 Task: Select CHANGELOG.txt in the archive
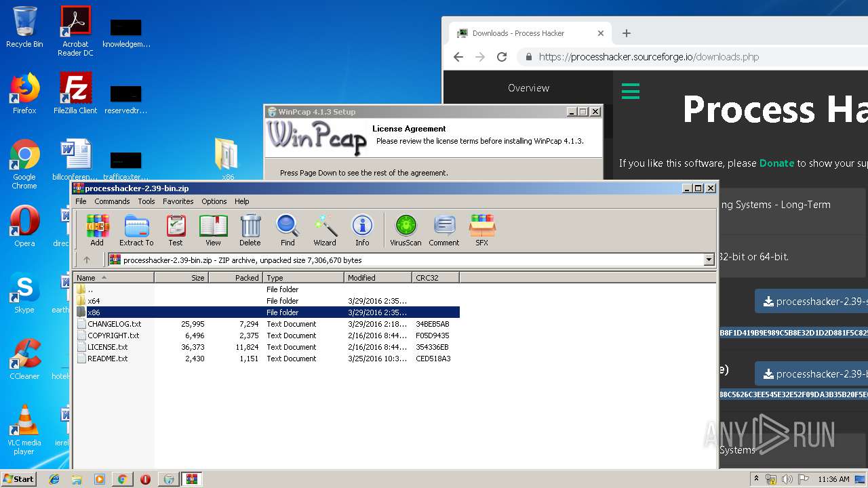(267, 324)
